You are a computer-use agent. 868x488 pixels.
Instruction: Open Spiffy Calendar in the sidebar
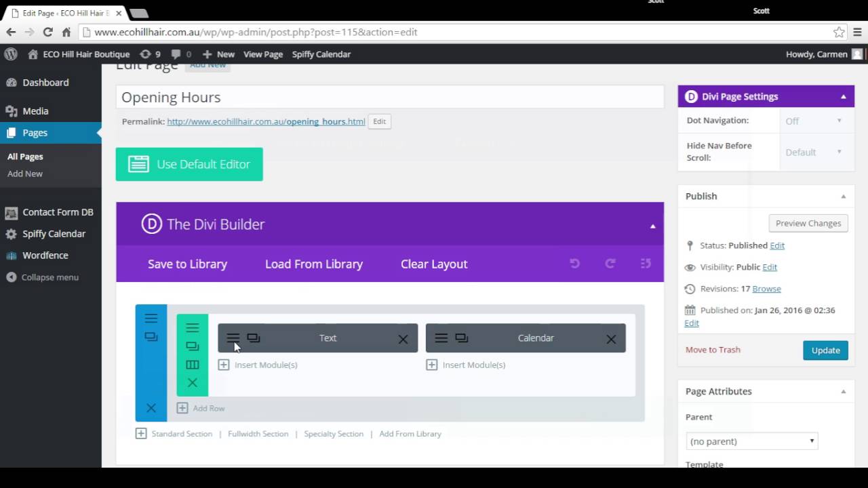[x=51, y=234]
